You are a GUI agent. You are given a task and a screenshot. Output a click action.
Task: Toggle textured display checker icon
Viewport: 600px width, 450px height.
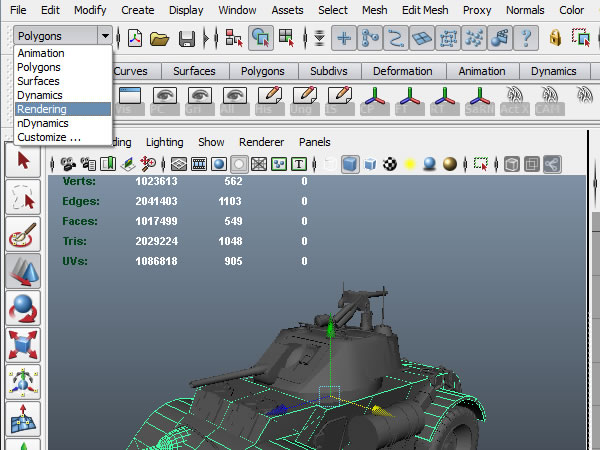click(x=390, y=164)
